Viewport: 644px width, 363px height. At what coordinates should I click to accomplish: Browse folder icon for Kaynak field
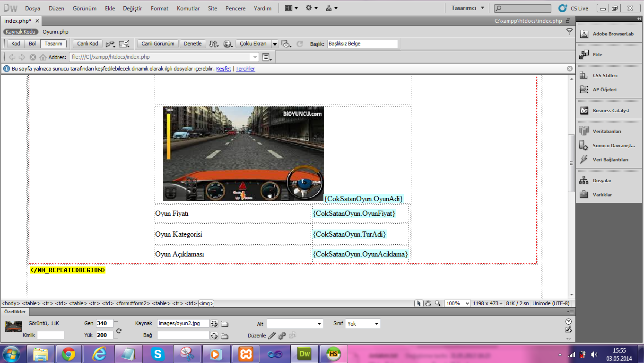click(225, 324)
